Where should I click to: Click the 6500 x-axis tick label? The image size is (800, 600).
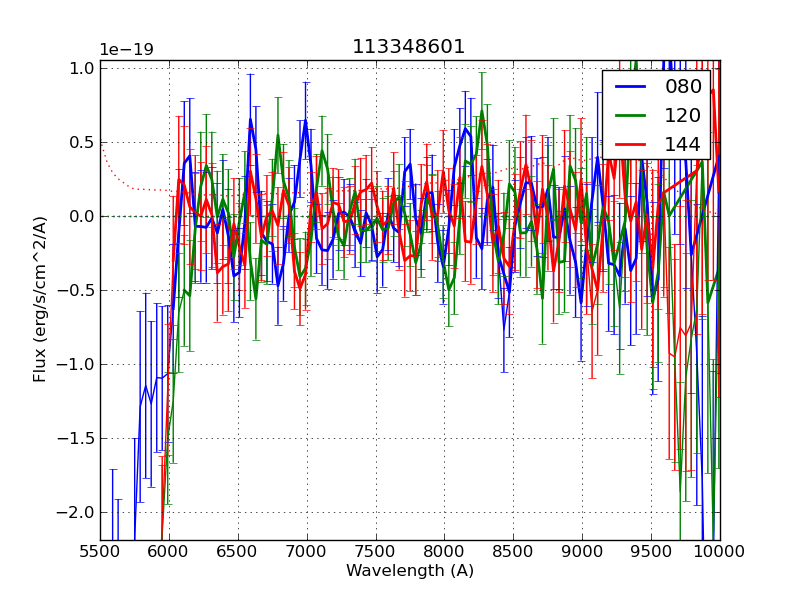(x=238, y=551)
